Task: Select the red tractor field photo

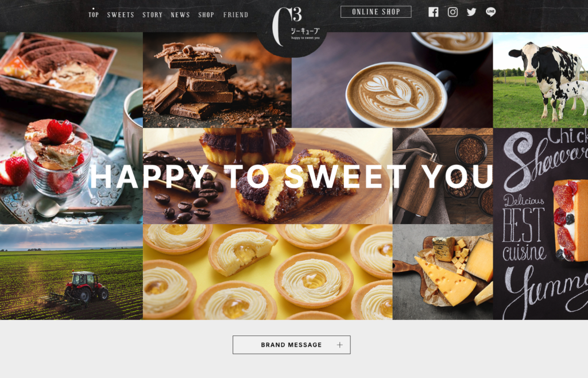Action: click(x=71, y=272)
